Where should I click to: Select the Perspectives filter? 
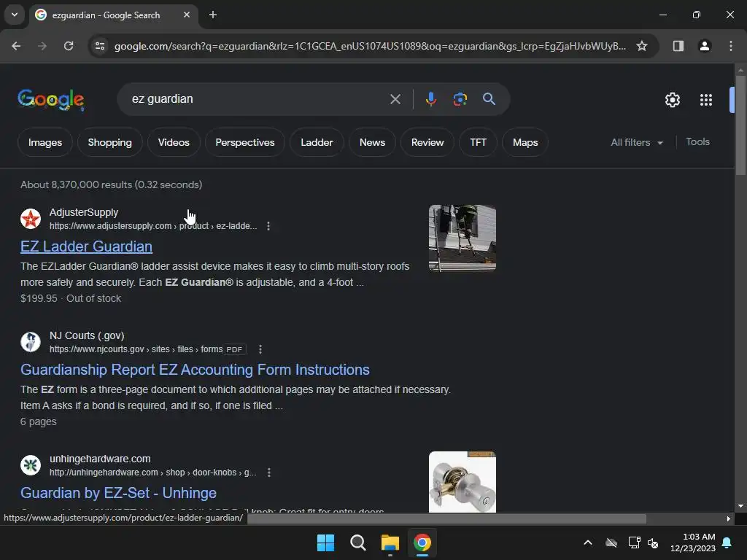pyautogui.click(x=245, y=142)
